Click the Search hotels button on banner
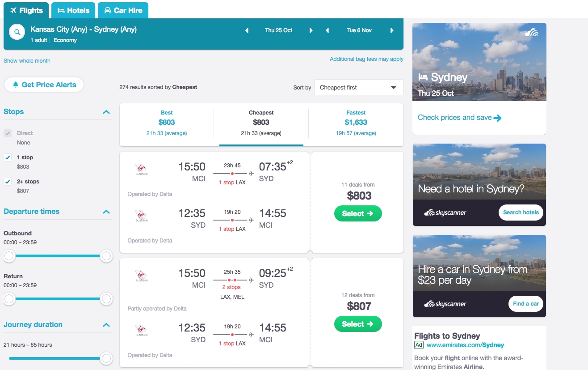Screen dimensions: 588x370 (521, 213)
